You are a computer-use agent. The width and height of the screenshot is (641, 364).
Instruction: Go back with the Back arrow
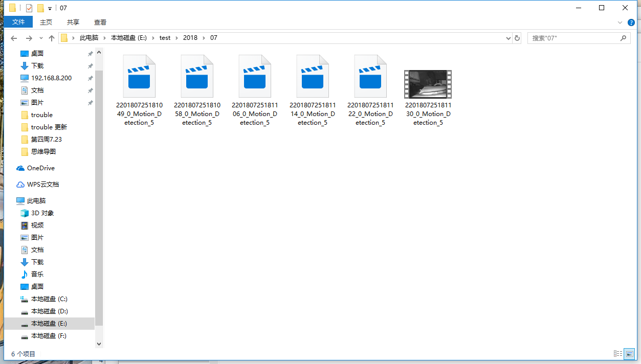pyautogui.click(x=14, y=38)
